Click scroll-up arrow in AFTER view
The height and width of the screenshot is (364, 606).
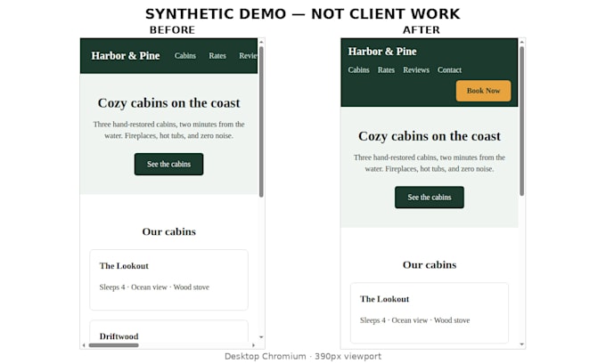(521, 42)
